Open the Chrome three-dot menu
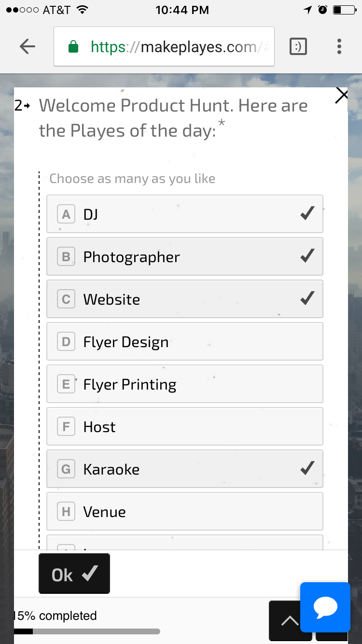Viewport: 362px width, 644px height. coord(339,46)
